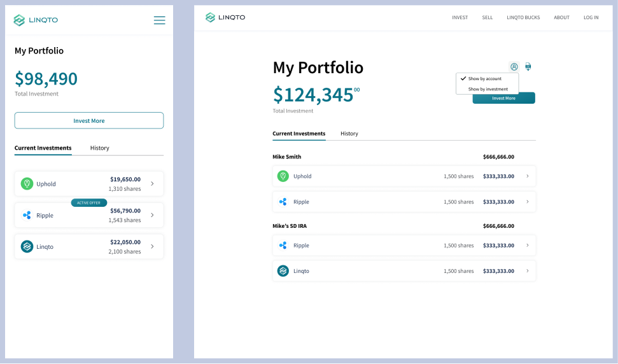
Task: Click 2,100 shares in mobile Linqto row
Action: pyautogui.click(x=125, y=252)
